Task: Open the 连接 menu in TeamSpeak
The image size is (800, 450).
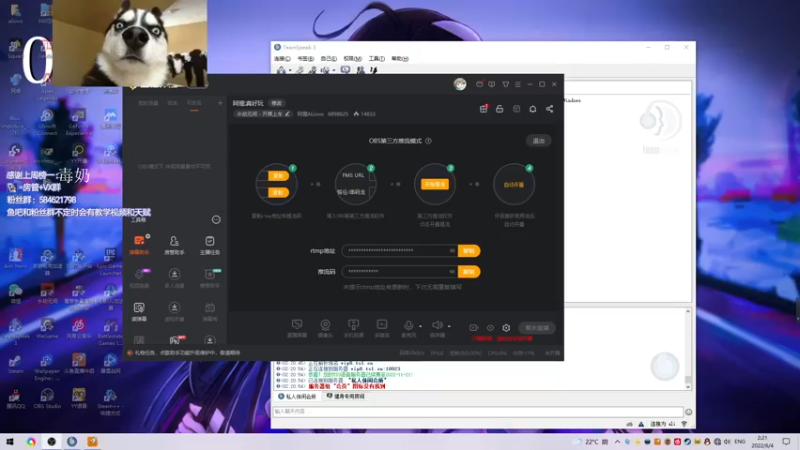Action: 282,59
